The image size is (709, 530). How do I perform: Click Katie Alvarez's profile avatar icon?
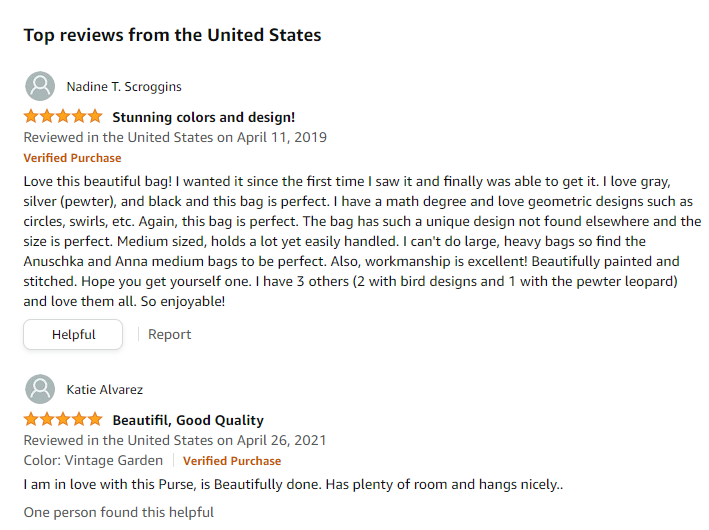point(40,389)
